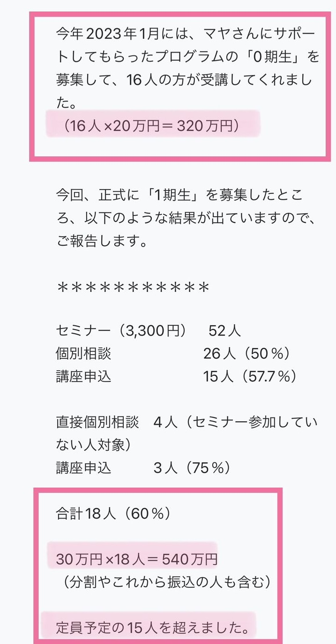Click the 合計18人(60%) total line
The height and width of the screenshot is (644, 336).
coord(112,514)
